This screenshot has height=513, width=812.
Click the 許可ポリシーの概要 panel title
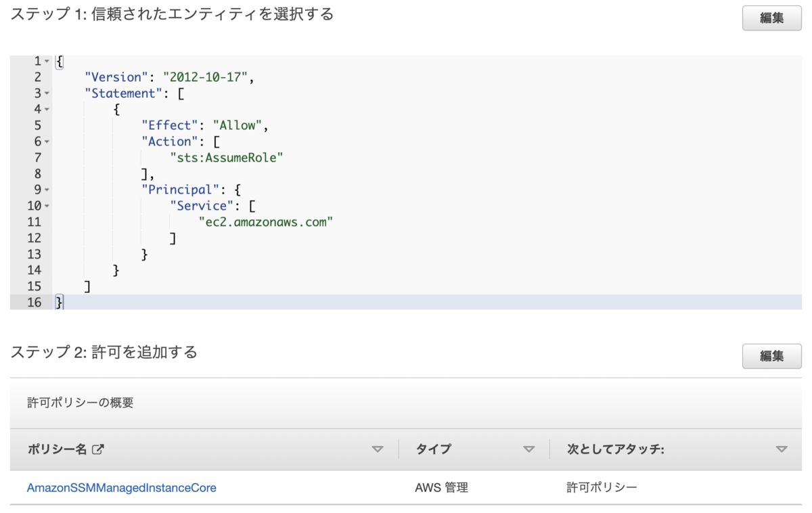81,403
